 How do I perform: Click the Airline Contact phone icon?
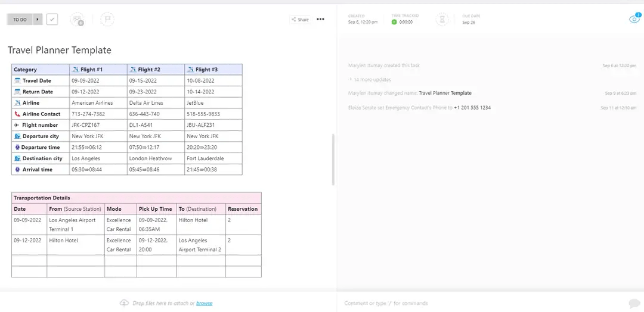[x=17, y=114]
